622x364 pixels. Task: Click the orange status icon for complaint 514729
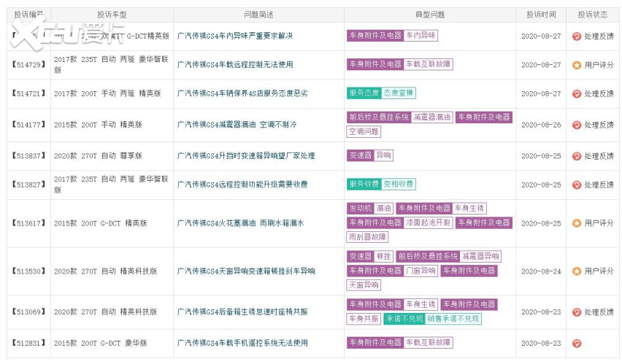click(x=577, y=65)
